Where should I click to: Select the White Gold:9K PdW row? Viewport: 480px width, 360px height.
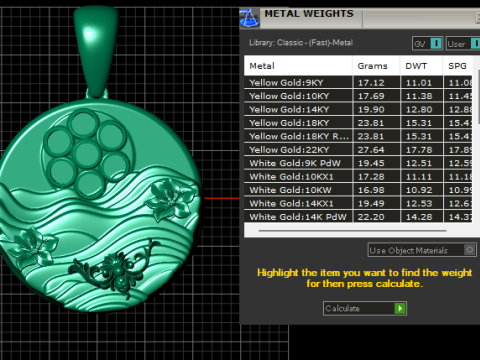[358, 163]
